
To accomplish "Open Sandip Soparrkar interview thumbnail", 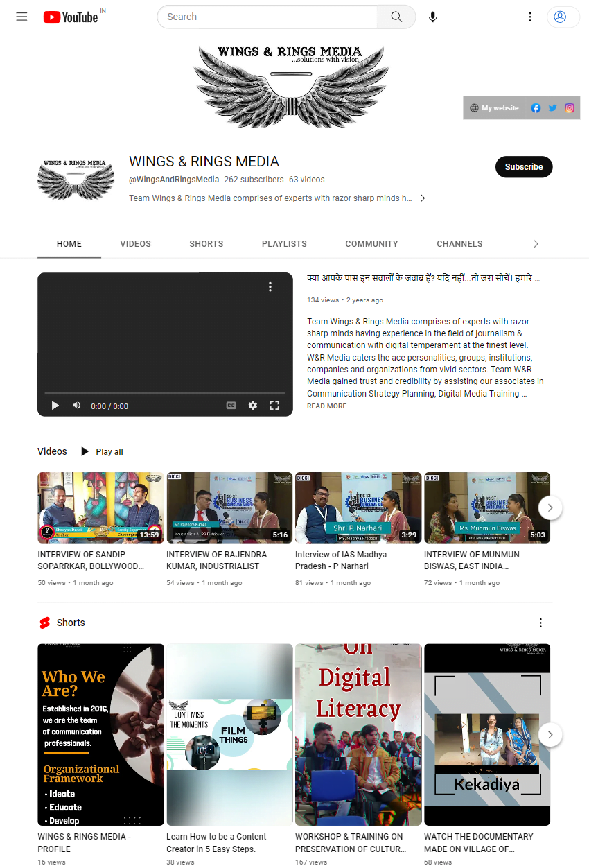I will (100, 507).
